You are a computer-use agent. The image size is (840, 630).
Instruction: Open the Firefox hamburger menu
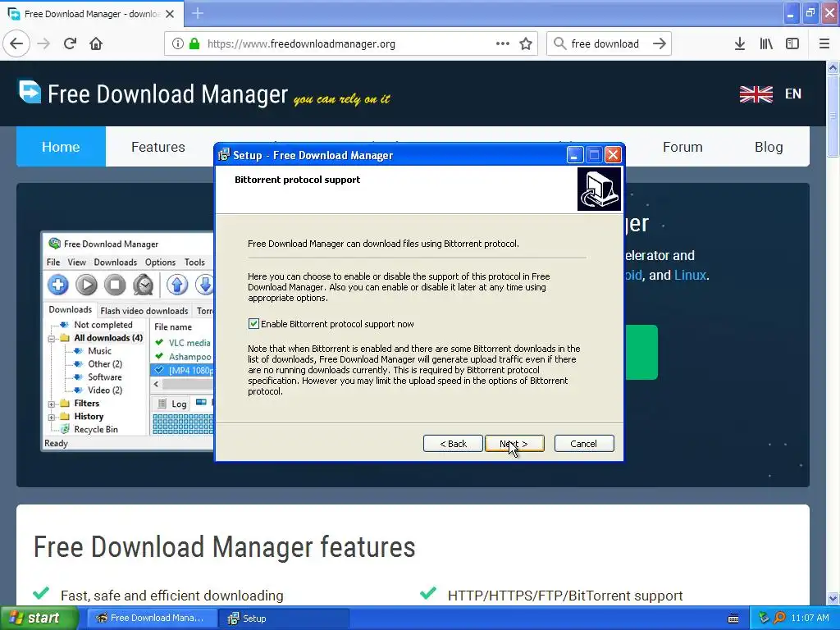824,43
